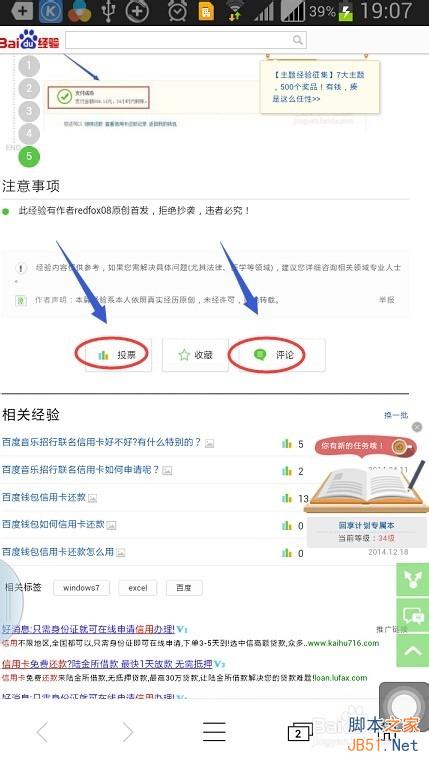Screen dimensions: 429x759
Task: Open the browser hamburger menu
Action: point(214,732)
